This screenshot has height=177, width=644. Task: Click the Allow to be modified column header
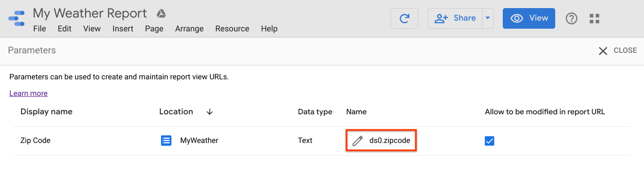[545, 112]
